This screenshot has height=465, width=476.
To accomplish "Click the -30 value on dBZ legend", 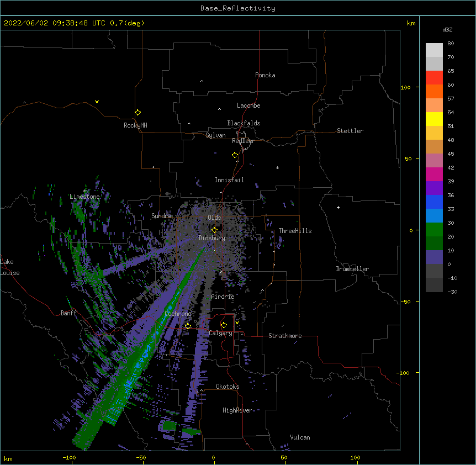I will 452,292.
